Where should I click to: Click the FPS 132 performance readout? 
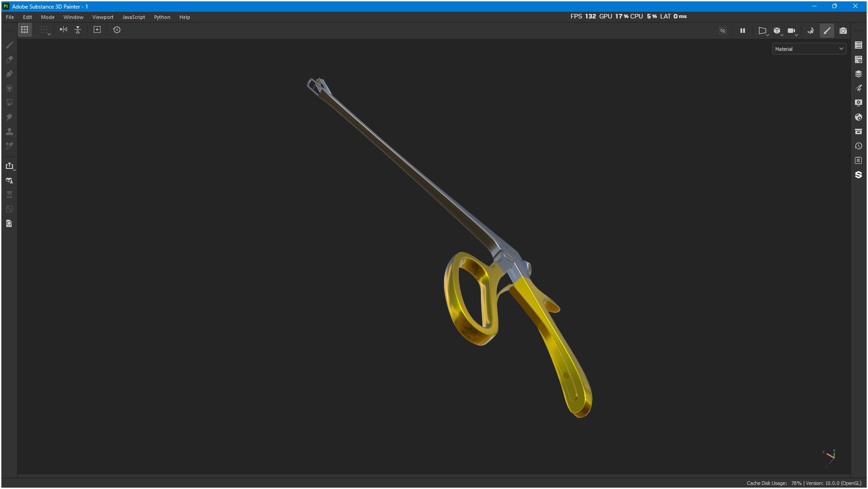pyautogui.click(x=583, y=16)
